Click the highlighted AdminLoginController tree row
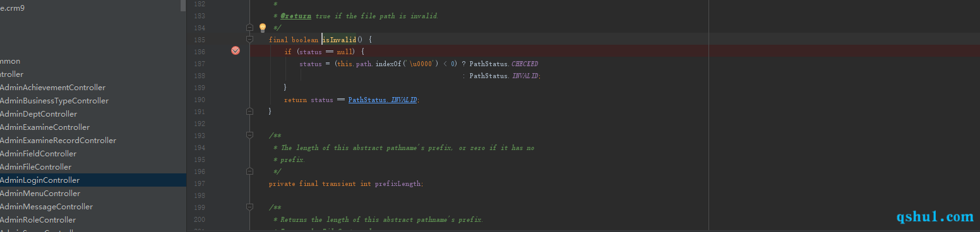980x232 pixels. pos(93,180)
